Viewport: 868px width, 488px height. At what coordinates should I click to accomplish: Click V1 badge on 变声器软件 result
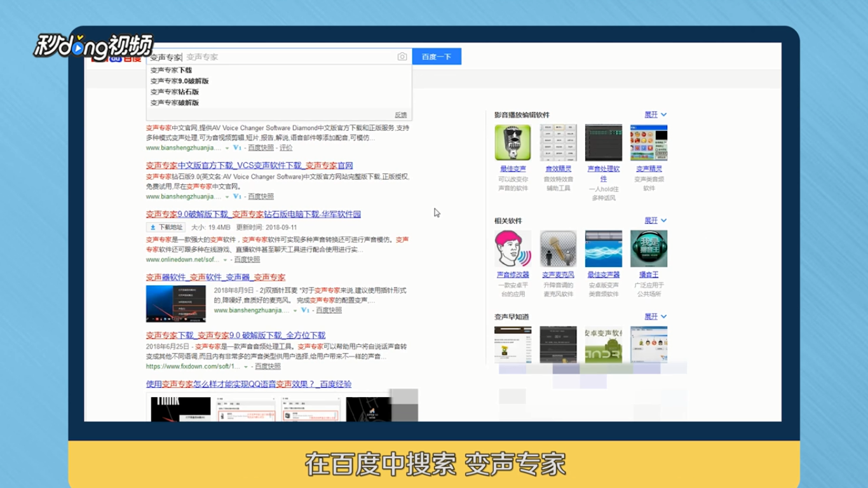tap(305, 310)
